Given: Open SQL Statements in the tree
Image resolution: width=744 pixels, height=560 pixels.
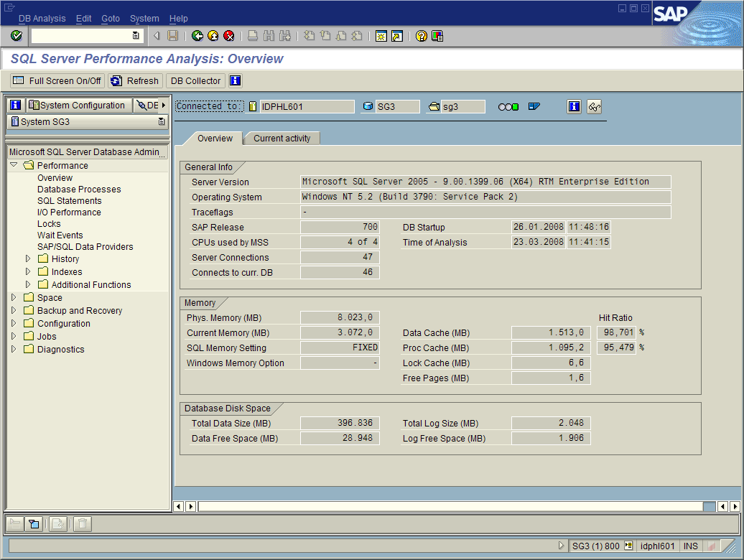Looking at the screenshot, I should [69, 200].
